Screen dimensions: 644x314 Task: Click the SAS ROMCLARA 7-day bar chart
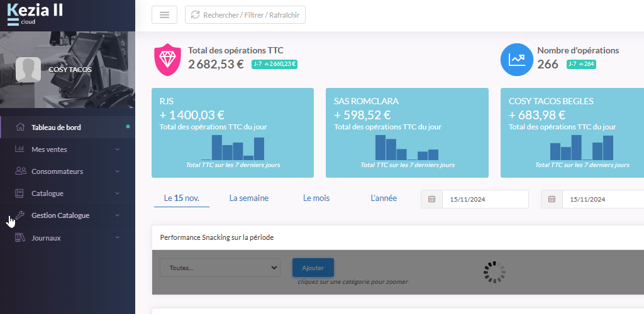pyautogui.click(x=407, y=148)
